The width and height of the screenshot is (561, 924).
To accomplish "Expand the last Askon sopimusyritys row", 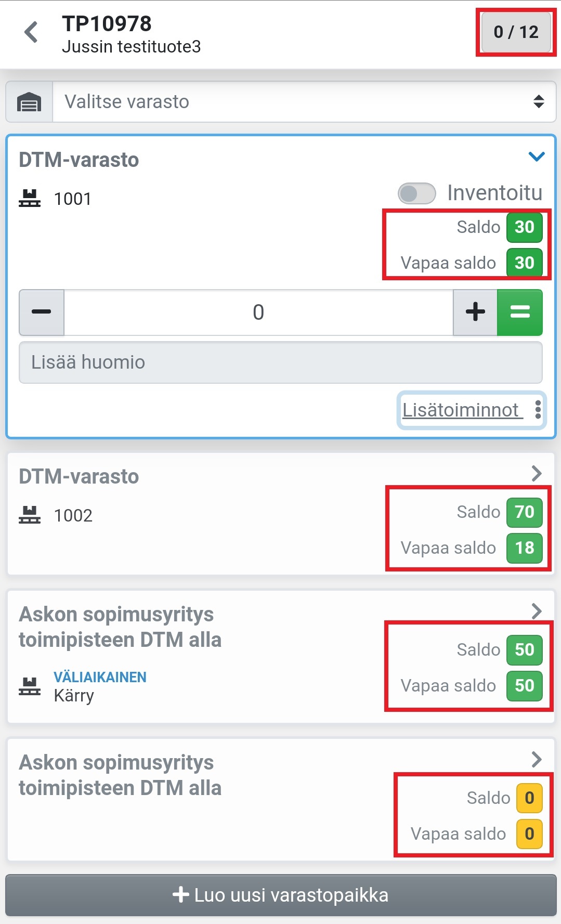I will point(537,759).
